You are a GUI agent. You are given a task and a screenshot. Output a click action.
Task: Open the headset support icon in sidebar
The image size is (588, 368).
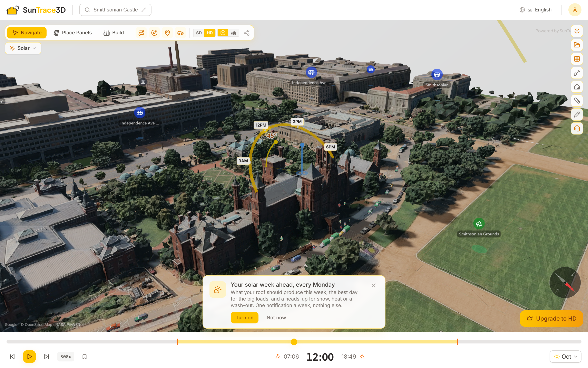click(577, 128)
